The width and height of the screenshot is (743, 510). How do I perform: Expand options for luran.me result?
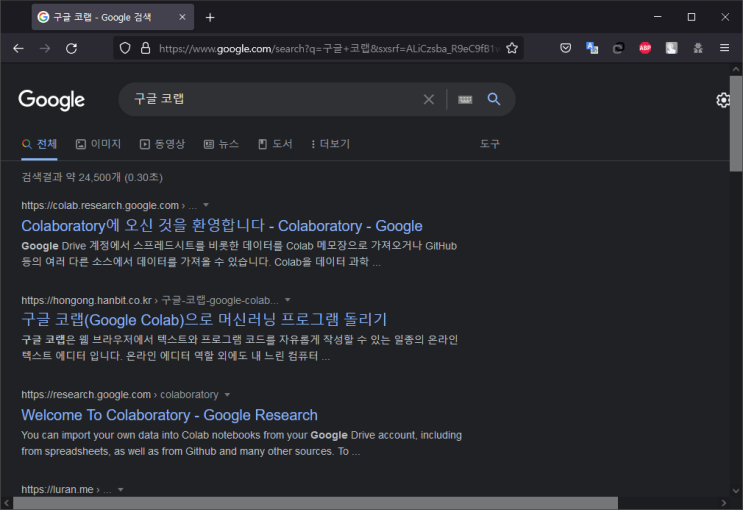coord(120,490)
